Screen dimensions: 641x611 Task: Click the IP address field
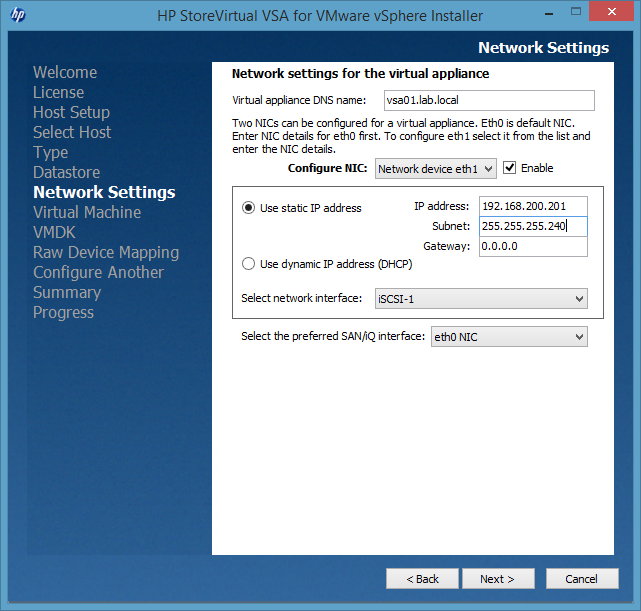[x=533, y=206]
